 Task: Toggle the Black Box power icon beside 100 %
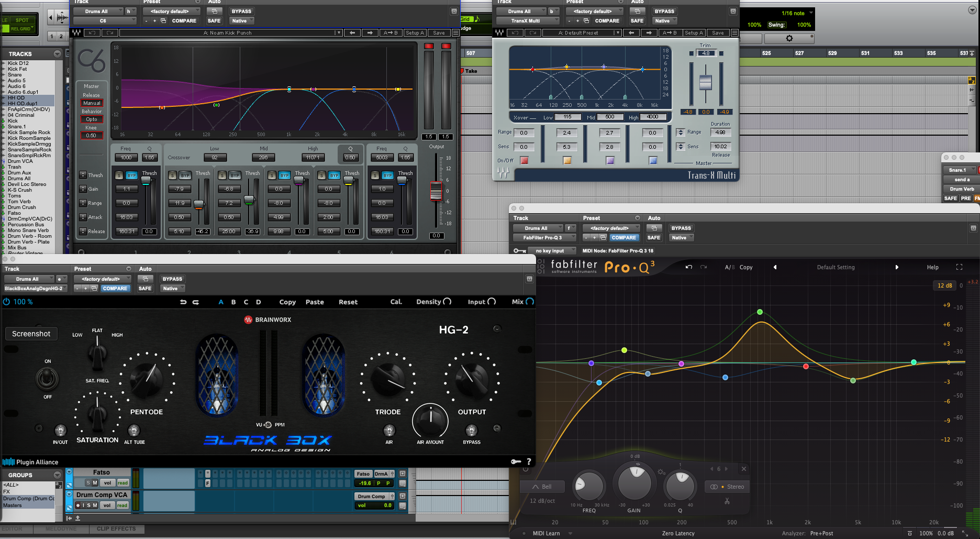coord(6,302)
